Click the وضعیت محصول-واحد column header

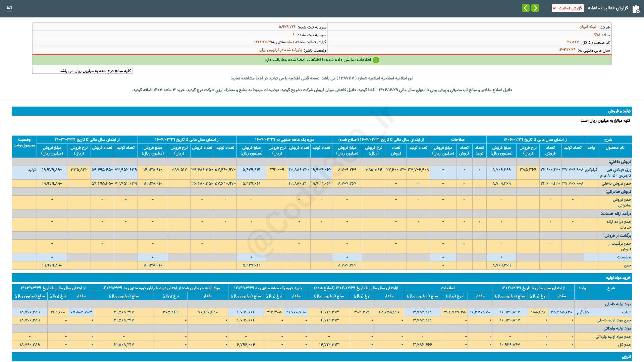point(24,142)
